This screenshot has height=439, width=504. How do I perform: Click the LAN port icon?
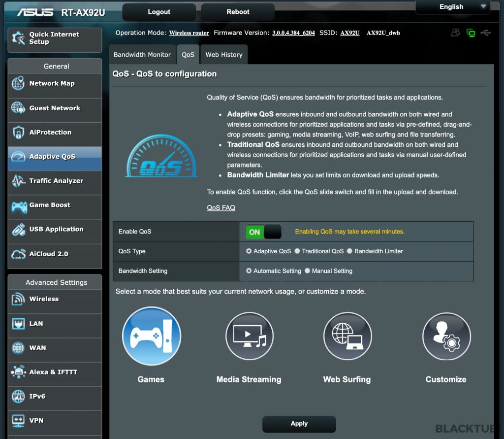pyautogui.click(x=18, y=323)
